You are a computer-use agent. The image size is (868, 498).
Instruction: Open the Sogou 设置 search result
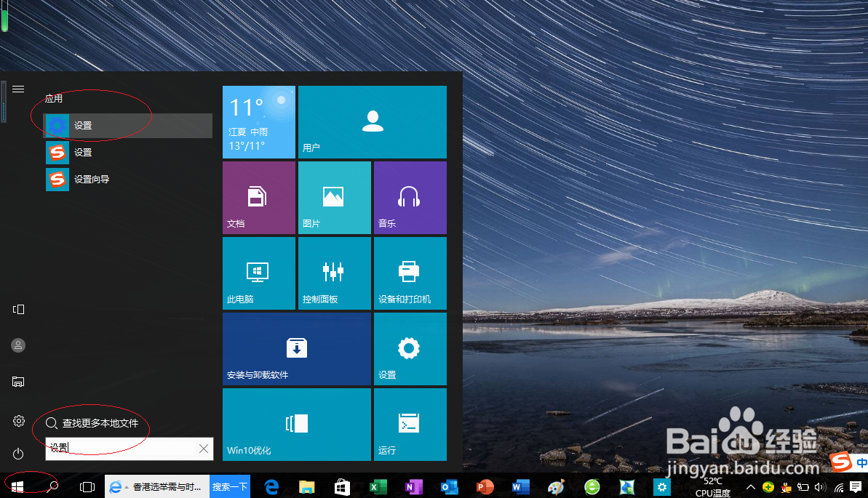click(x=128, y=152)
